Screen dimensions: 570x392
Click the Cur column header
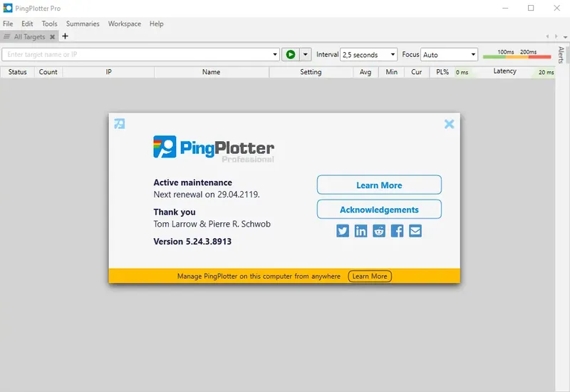pyautogui.click(x=417, y=72)
